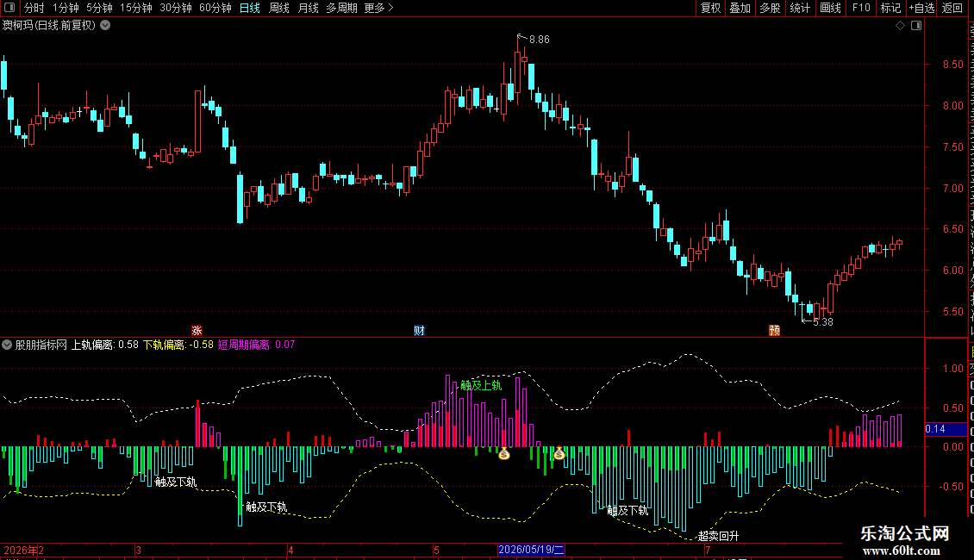Select the 30分钟 period tab
974x560 pixels.
click(176, 8)
